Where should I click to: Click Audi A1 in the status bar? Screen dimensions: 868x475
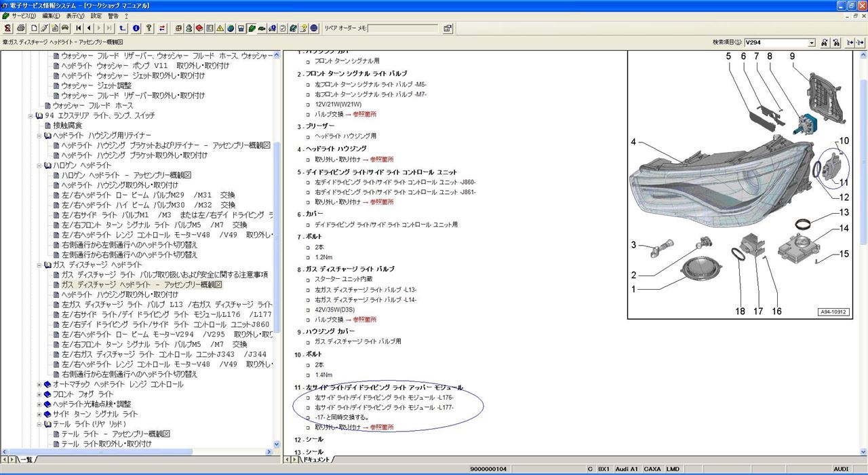coord(627,470)
